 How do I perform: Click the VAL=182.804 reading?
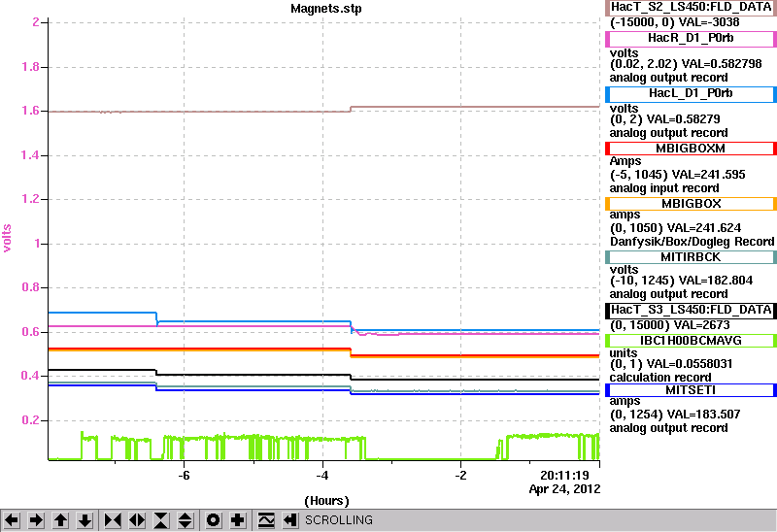point(715,281)
